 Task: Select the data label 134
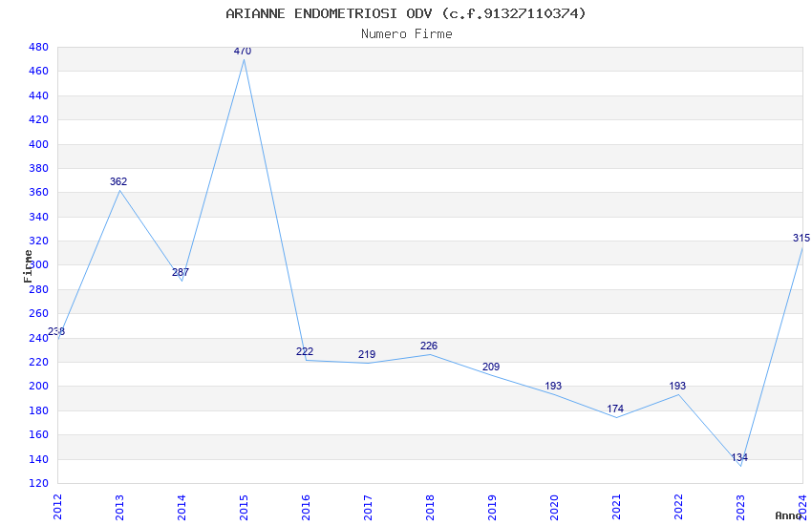pyautogui.click(x=739, y=458)
